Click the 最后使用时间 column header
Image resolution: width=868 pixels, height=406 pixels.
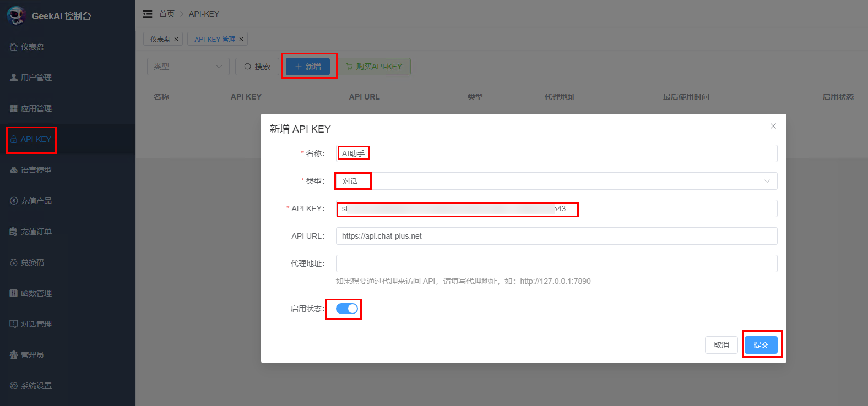[686, 97]
